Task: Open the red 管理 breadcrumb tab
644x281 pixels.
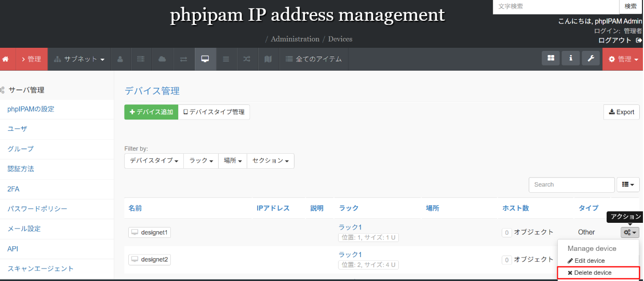Action: click(x=32, y=59)
